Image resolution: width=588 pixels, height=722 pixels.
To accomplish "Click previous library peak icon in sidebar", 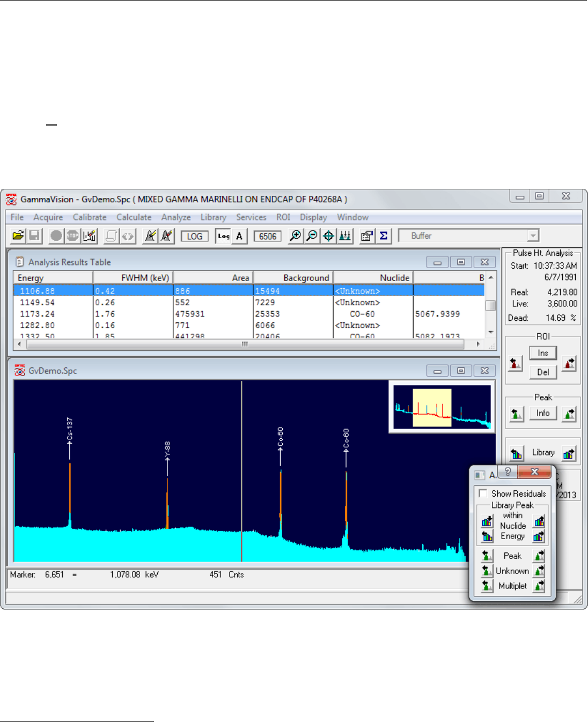I will click(516, 454).
